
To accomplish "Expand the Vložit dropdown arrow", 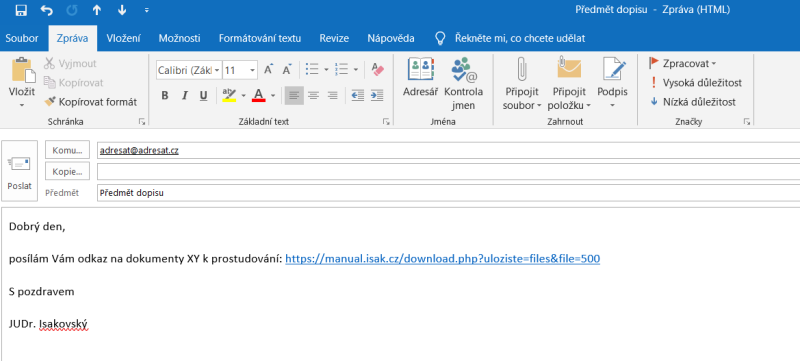I will pos(22,105).
